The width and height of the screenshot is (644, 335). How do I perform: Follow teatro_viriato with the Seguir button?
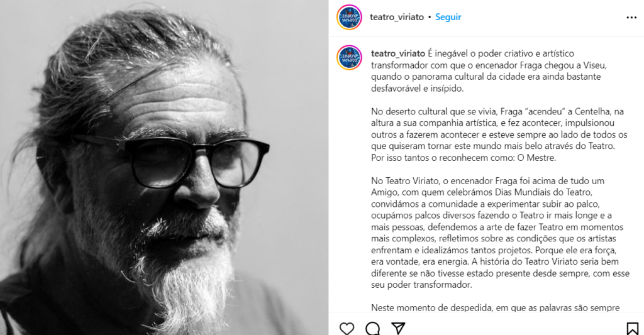pos(448,17)
